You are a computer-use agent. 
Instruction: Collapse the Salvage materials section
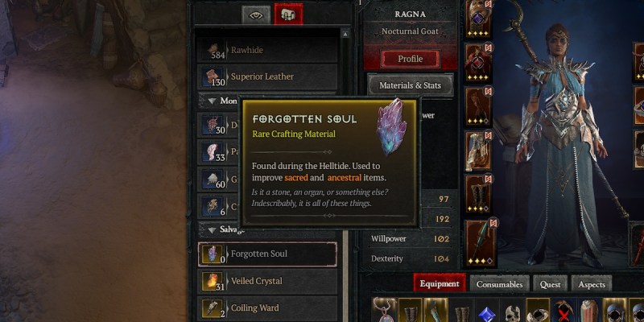(213, 230)
